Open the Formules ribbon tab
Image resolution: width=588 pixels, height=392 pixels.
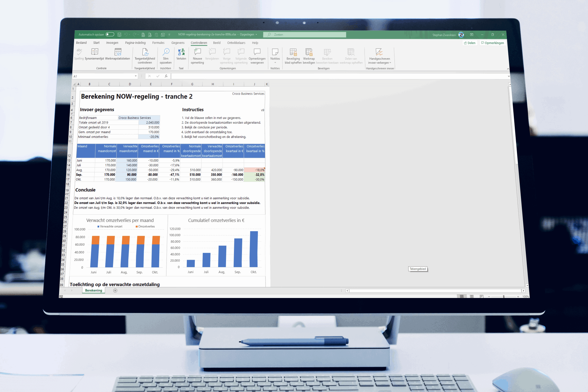[x=158, y=43]
